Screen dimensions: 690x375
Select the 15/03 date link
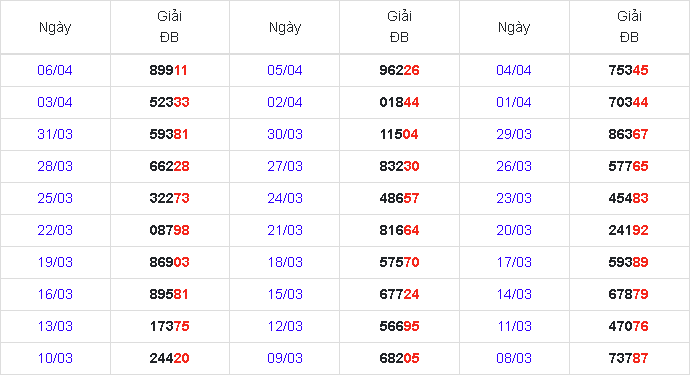tap(285, 294)
